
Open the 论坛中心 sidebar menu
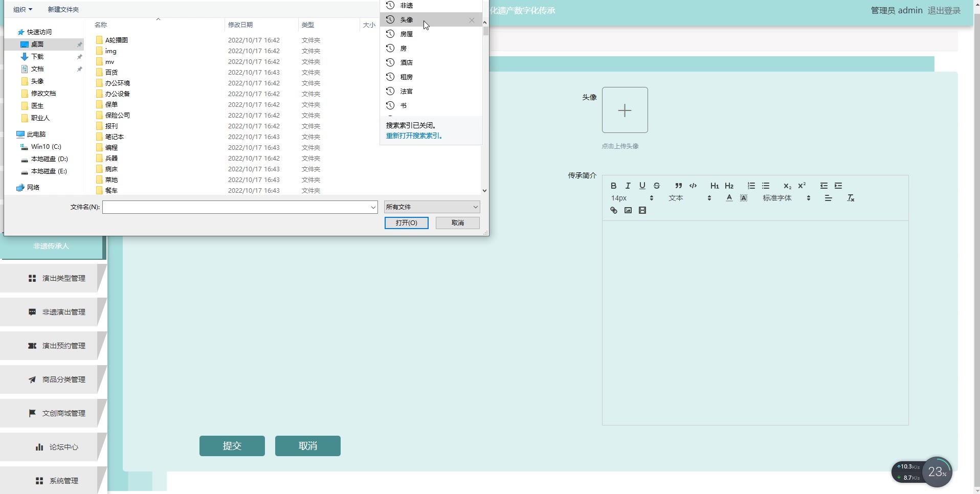point(57,447)
